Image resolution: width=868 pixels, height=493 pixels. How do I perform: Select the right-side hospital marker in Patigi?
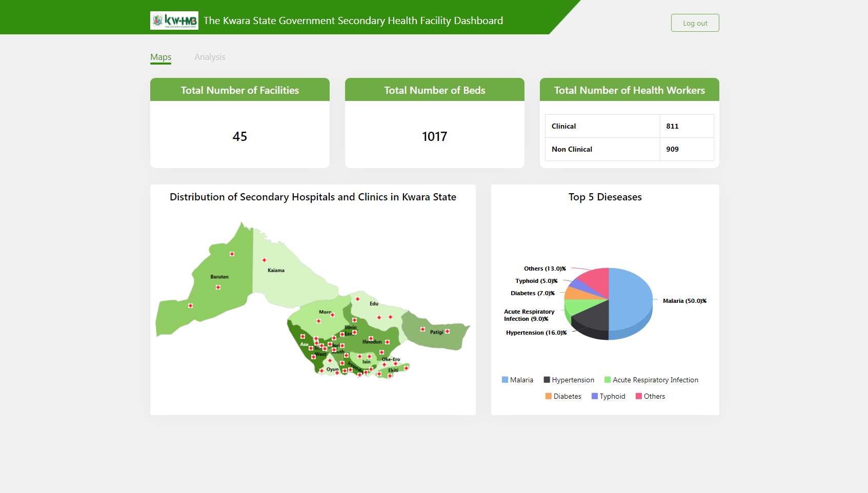click(448, 332)
